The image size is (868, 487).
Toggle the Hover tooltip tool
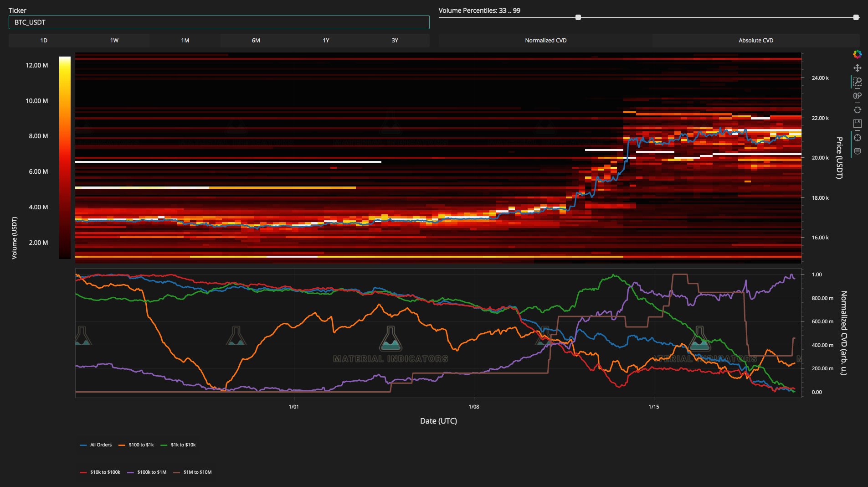(x=857, y=151)
